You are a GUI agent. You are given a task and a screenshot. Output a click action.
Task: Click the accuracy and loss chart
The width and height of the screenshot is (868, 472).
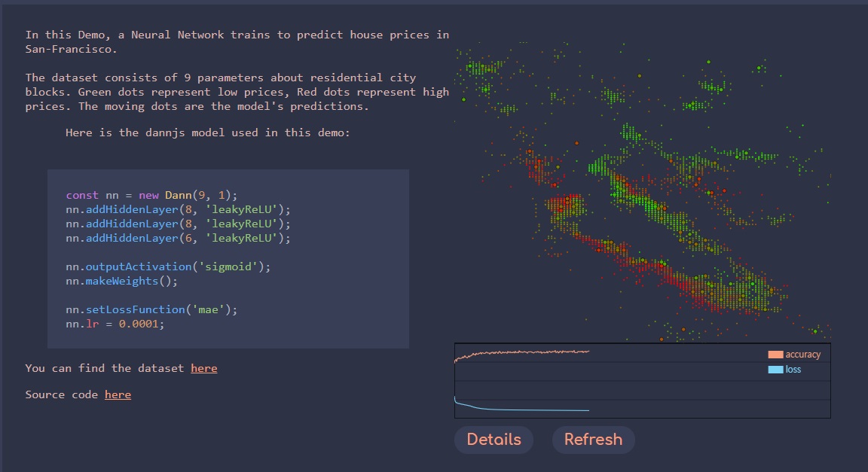point(642,381)
